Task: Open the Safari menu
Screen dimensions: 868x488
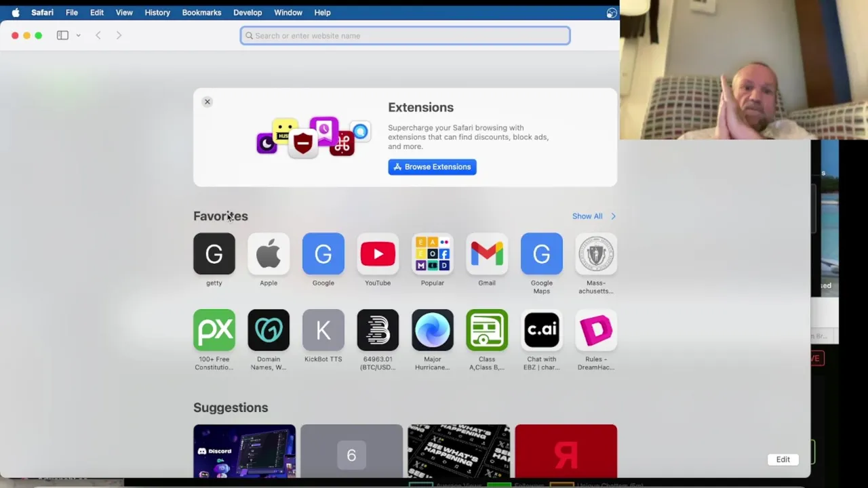Action: click(42, 12)
